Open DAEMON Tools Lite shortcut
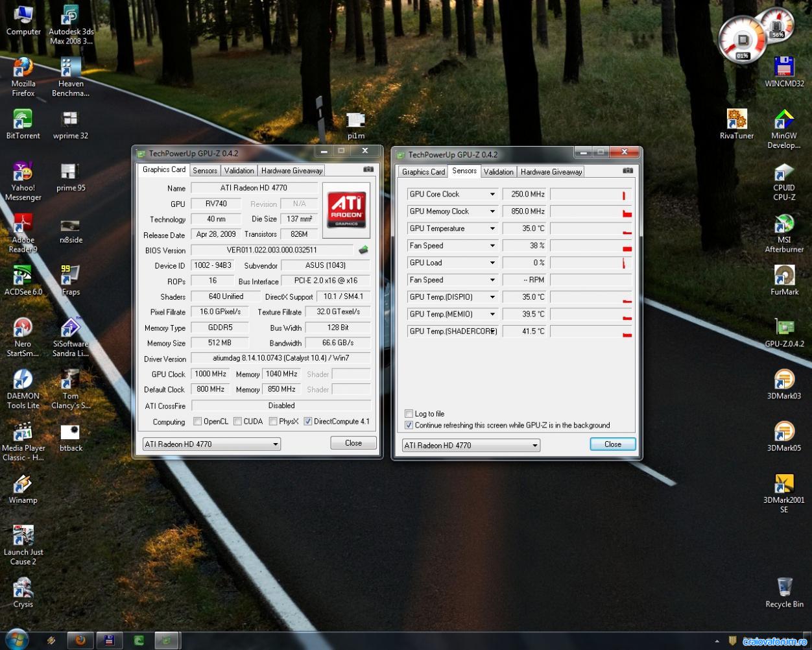Viewport: 812px width, 650px height. pos(23,389)
